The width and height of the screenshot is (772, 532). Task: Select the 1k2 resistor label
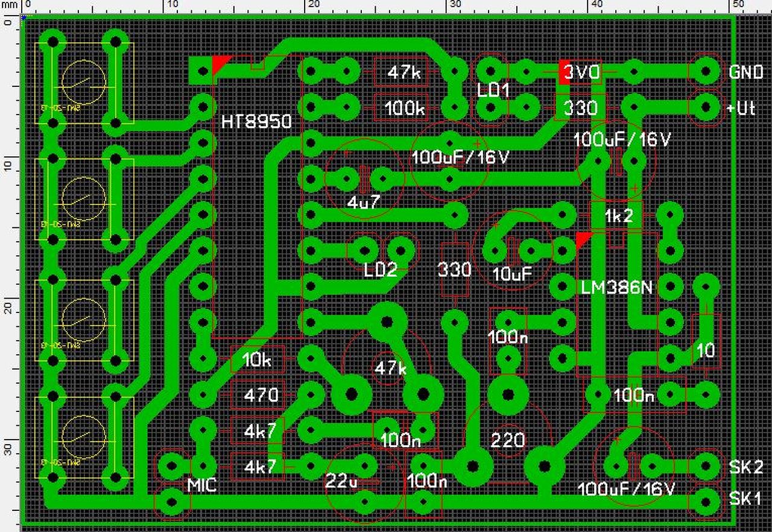(x=619, y=216)
